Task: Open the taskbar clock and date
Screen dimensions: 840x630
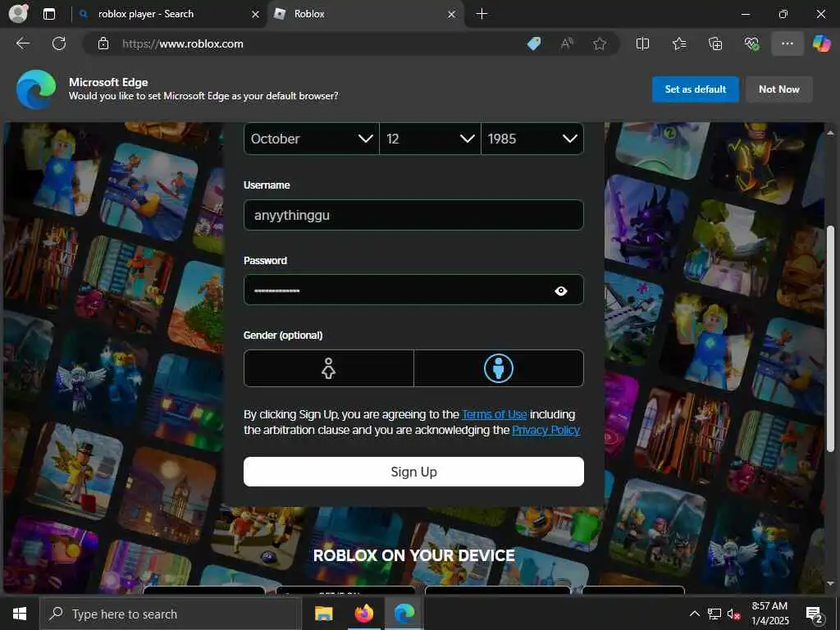Action: pyautogui.click(x=769, y=614)
